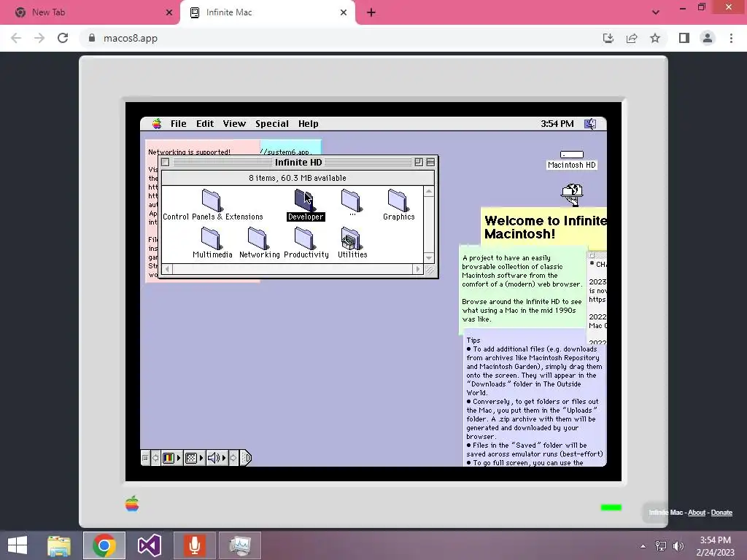Click the site lock icon
This screenshot has width=747, height=560.
click(x=92, y=38)
